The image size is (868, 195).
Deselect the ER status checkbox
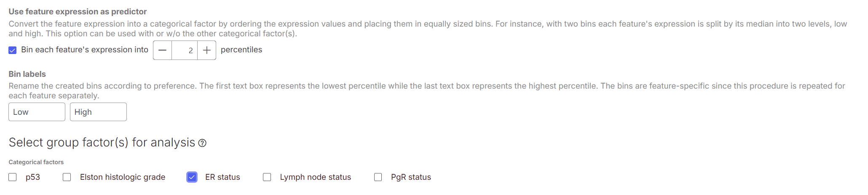[x=192, y=177]
